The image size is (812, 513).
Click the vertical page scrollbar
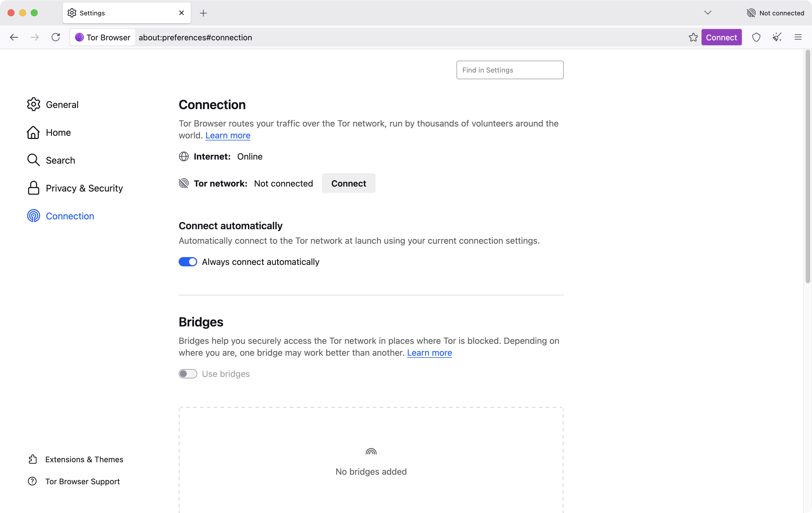point(808,166)
